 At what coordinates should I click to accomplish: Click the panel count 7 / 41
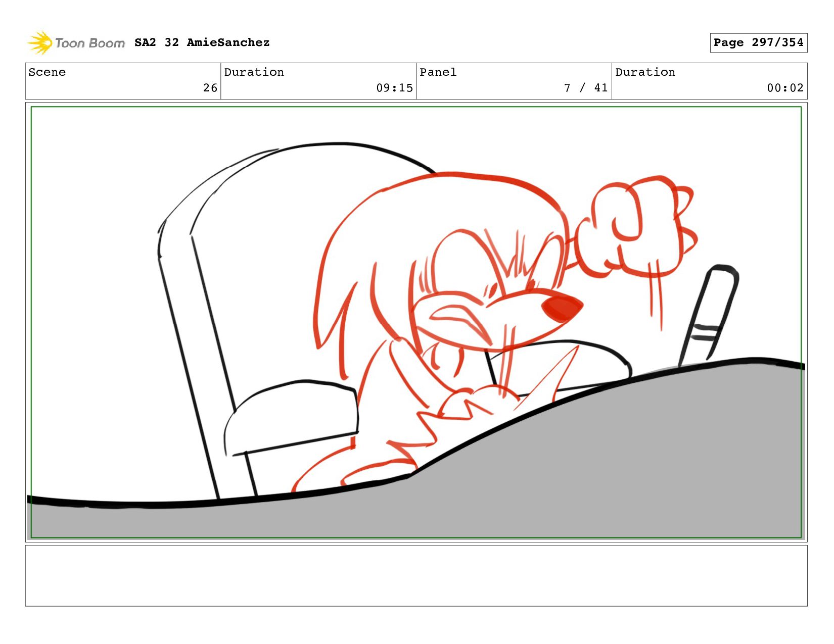586,88
